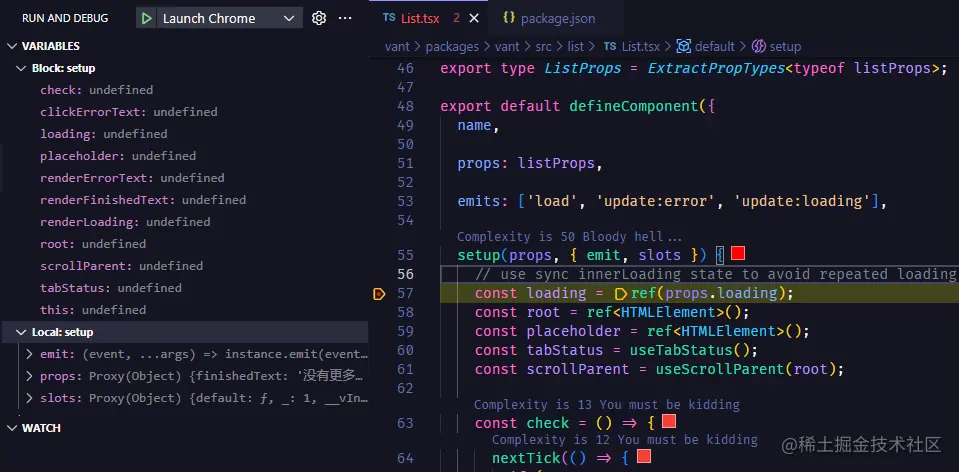Click breadcrumb 'vant' root folder

coord(397,46)
